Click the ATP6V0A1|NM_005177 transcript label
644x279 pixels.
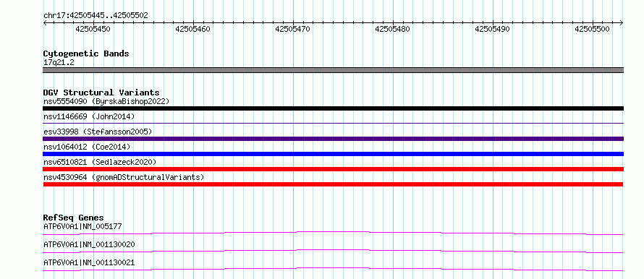(x=82, y=226)
